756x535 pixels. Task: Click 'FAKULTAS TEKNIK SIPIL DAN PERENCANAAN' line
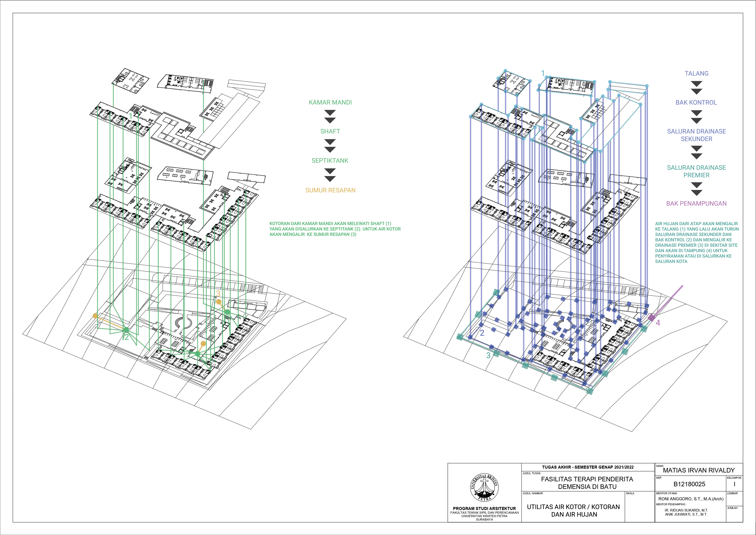click(484, 513)
